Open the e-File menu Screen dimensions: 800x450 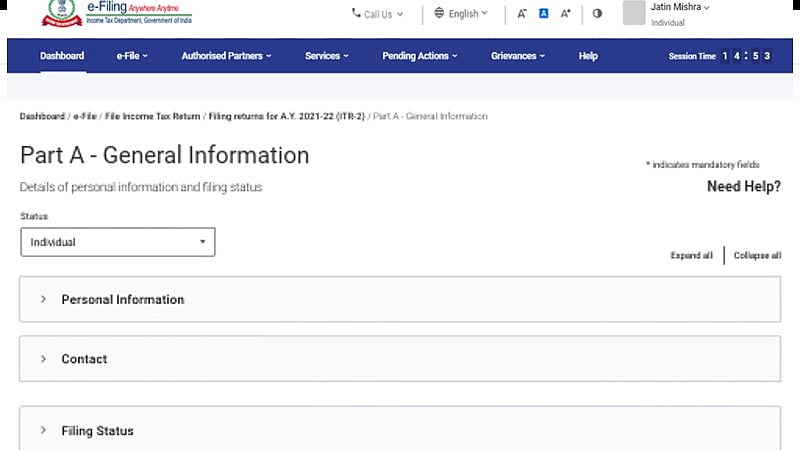tap(132, 56)
